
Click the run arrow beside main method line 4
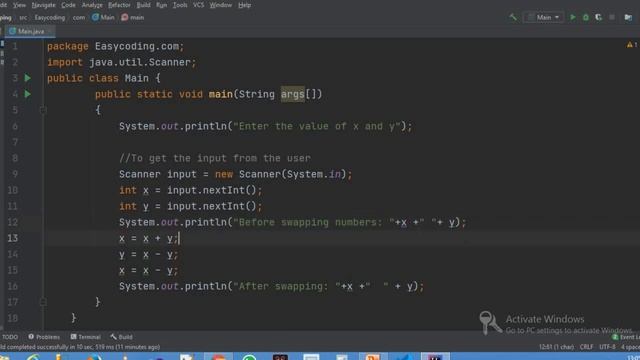pyautogui.click(x=28, y=94)
